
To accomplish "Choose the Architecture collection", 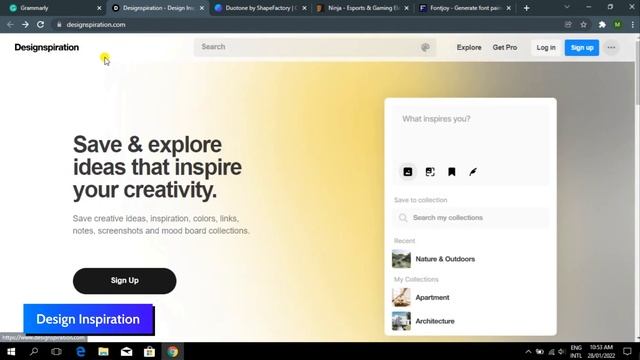I will (435, 321).
